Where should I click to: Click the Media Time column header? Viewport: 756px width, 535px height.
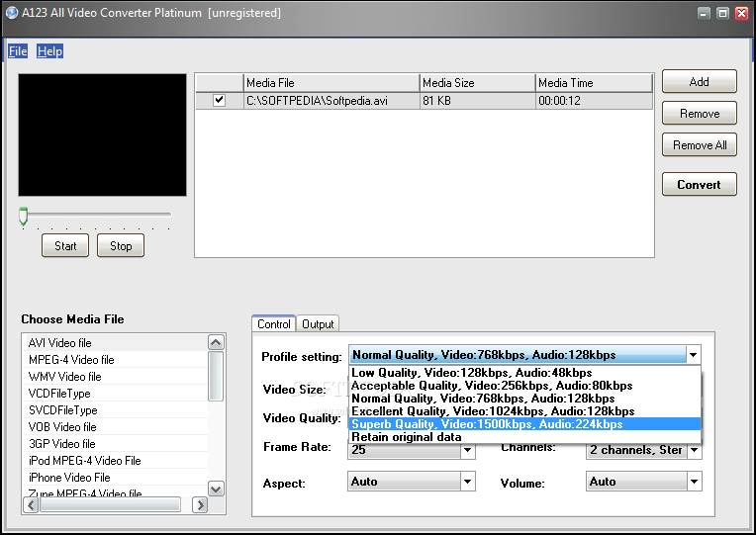pyautogui.click(x=594, y=83)
